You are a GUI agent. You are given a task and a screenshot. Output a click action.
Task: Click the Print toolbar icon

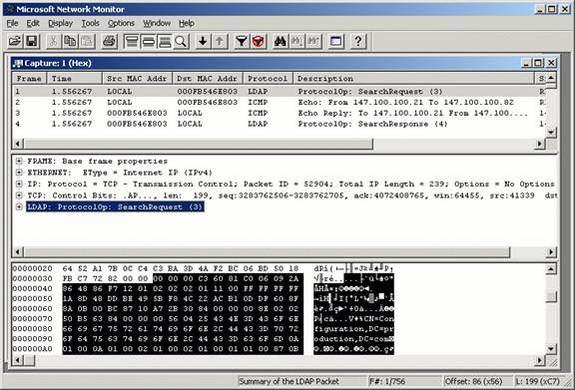(109, 41)
